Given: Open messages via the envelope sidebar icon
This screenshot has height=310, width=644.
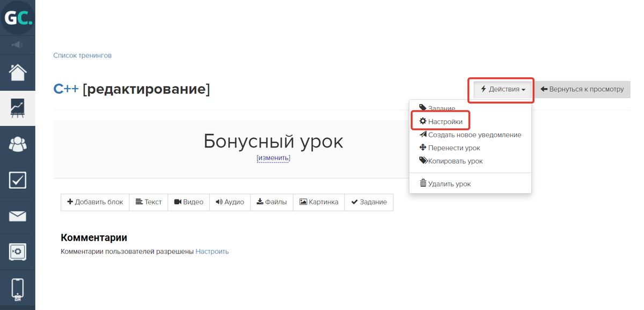Looking at the screenshot, I should [x=18, y=216].
